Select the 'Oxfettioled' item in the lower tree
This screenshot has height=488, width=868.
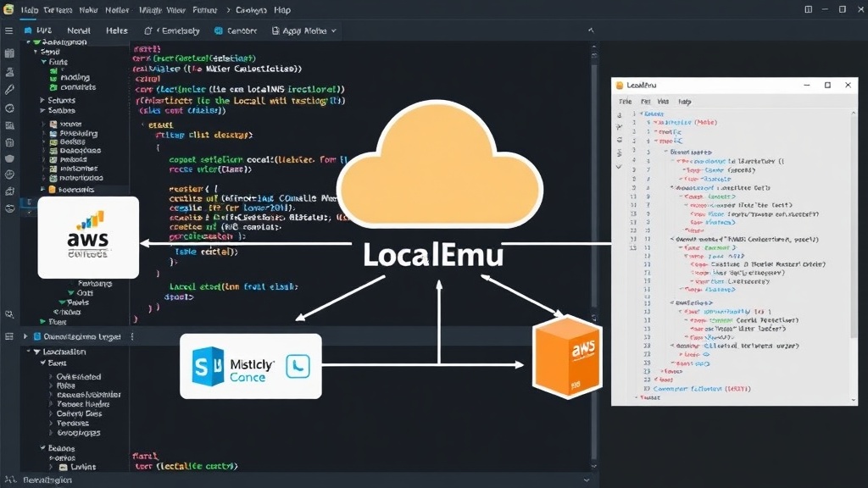[x=79, y=377]
